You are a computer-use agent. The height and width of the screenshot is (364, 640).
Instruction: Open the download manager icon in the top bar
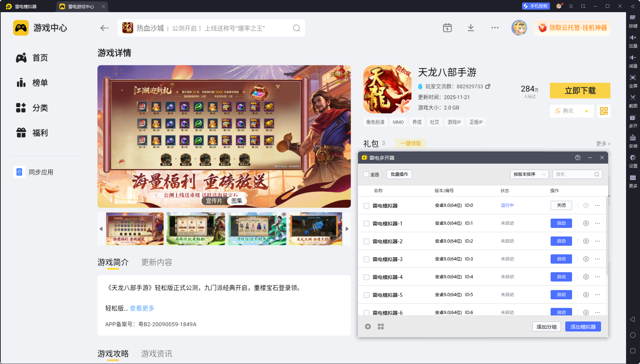point(471,28)
